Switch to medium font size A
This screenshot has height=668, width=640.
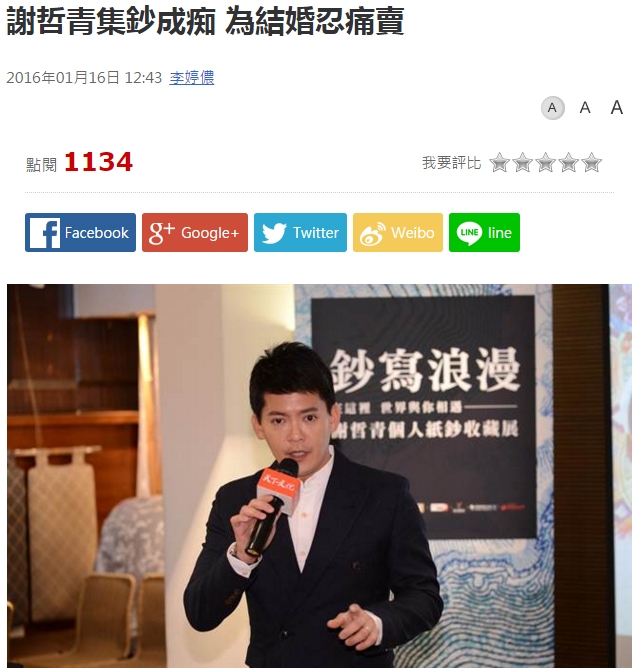585,108
